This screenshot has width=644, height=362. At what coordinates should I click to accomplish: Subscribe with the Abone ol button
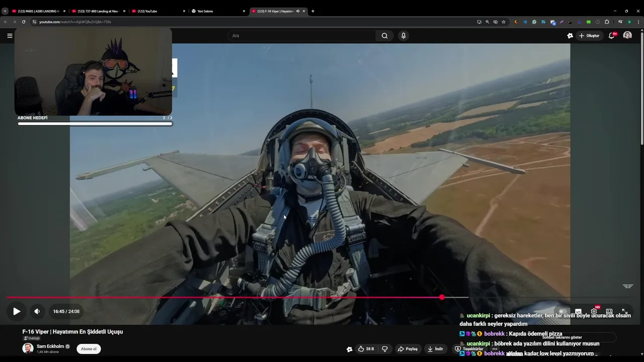pos(89,349)
